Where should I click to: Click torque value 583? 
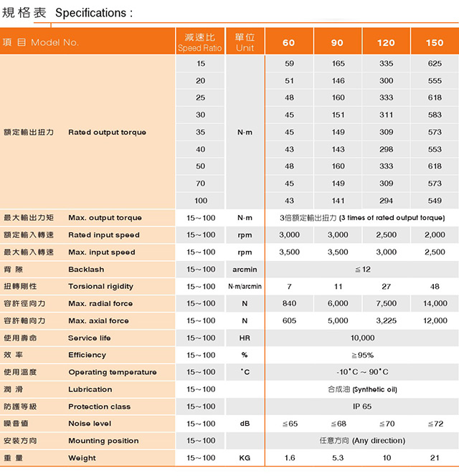[435, 115]
